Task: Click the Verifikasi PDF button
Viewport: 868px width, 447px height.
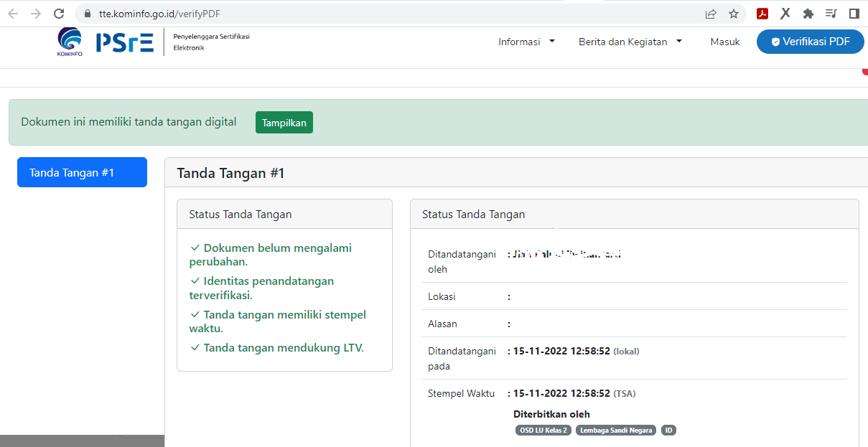Action: [811, 42]
